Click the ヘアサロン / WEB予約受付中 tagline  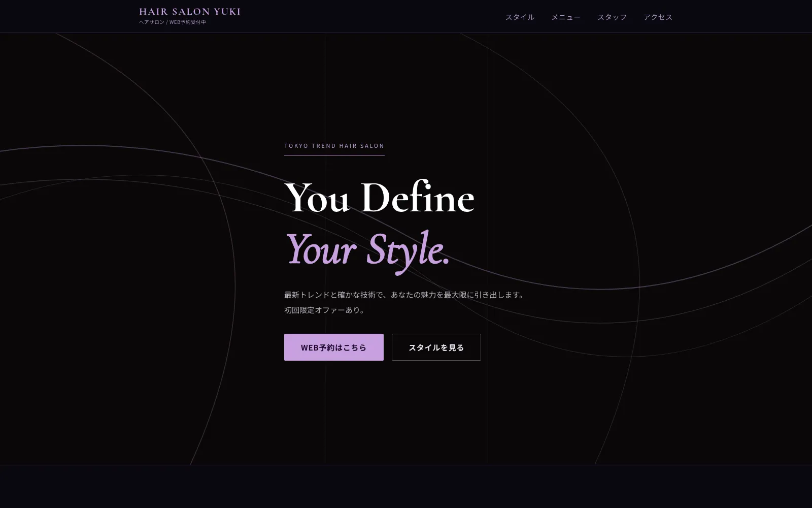[173, 22]
